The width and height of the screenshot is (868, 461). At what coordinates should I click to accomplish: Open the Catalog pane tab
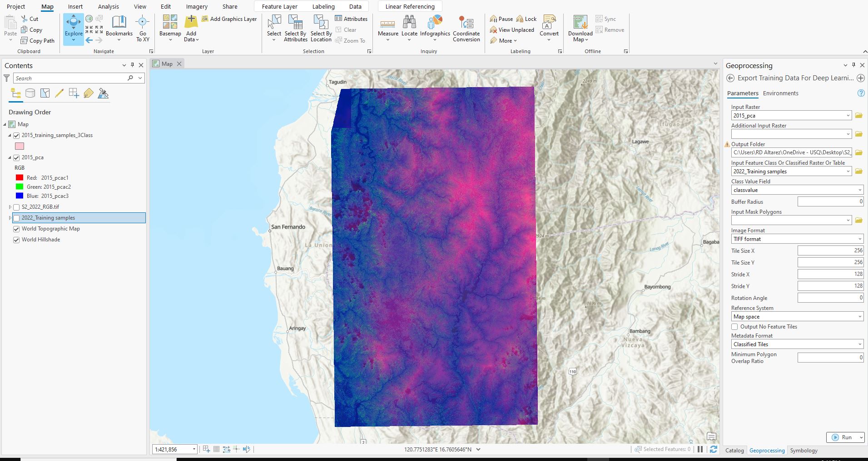pos(734,450)
